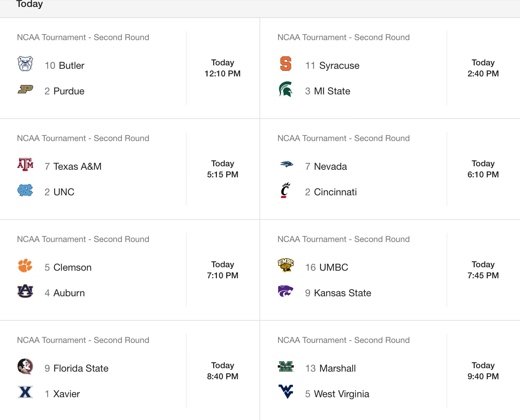The height and width of the screenshot is (420, 520).
Task: Open game scheduled Today 8:40 PM
Action: [x=223, y=371]
